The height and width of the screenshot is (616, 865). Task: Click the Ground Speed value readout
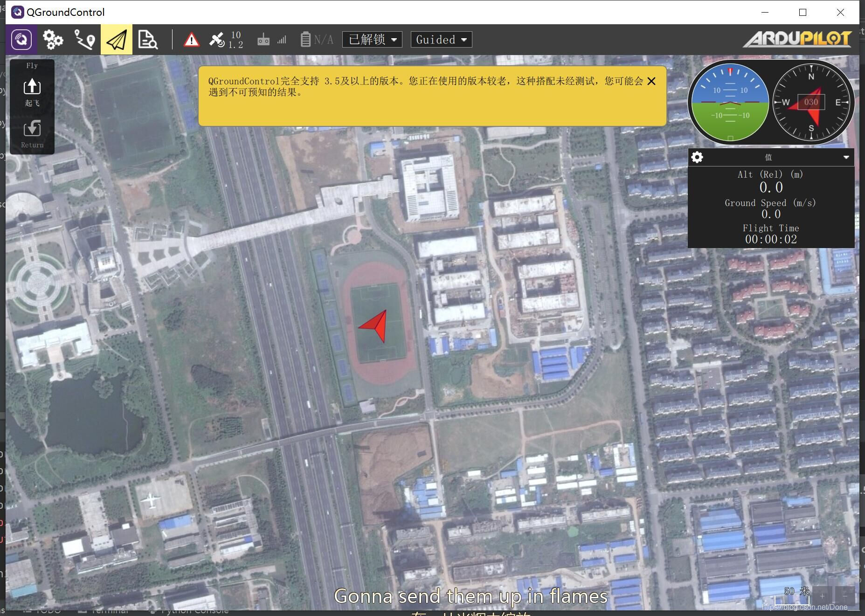771,214
